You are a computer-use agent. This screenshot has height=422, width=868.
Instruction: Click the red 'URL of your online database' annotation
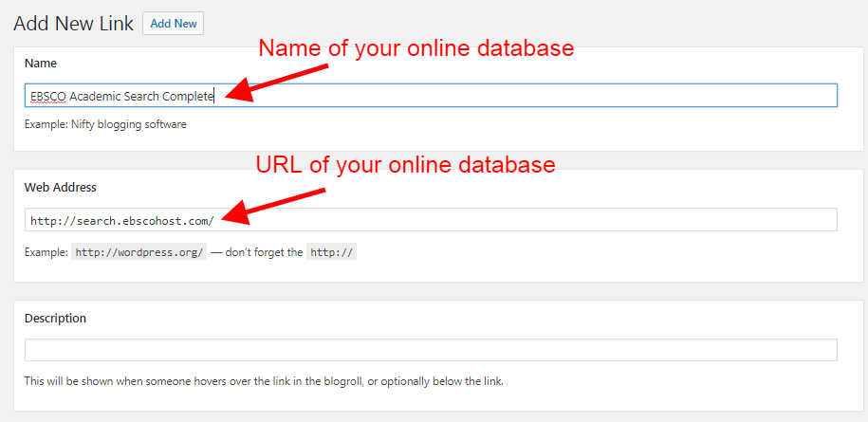405,164
